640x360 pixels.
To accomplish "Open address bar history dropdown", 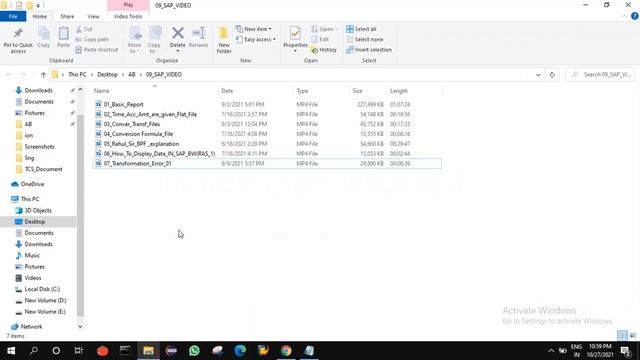I will (538, 75).
